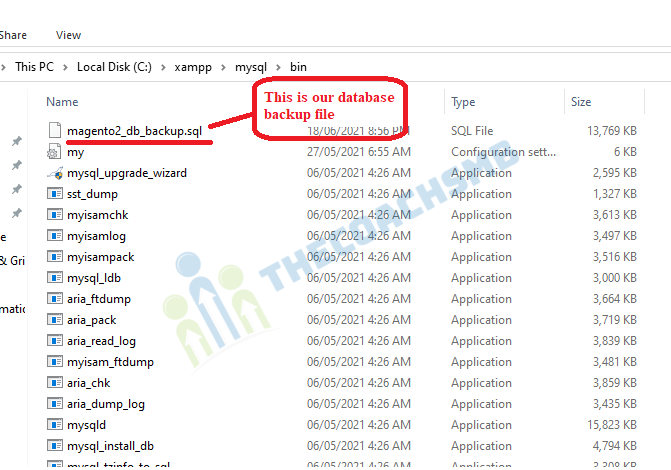The image size is (671, 470).
Task: Open the Share ribbon tab
Action: (13, 35)
